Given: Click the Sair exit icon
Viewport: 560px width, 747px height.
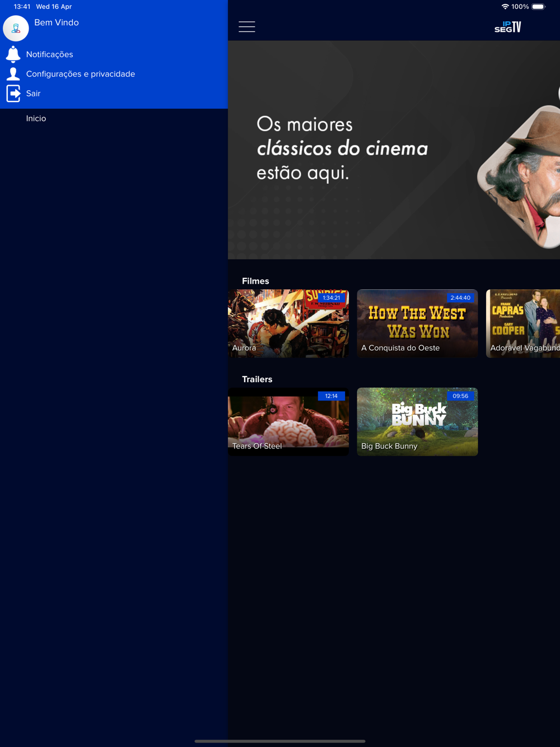Looking at the screenshot, I should tap(13, 94).
